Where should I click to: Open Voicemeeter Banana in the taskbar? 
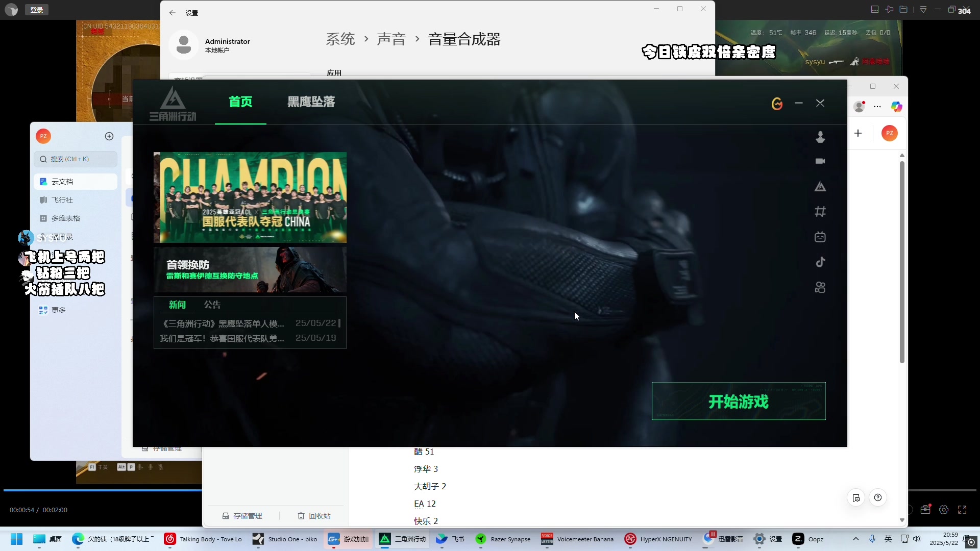[x=577, y=539]
